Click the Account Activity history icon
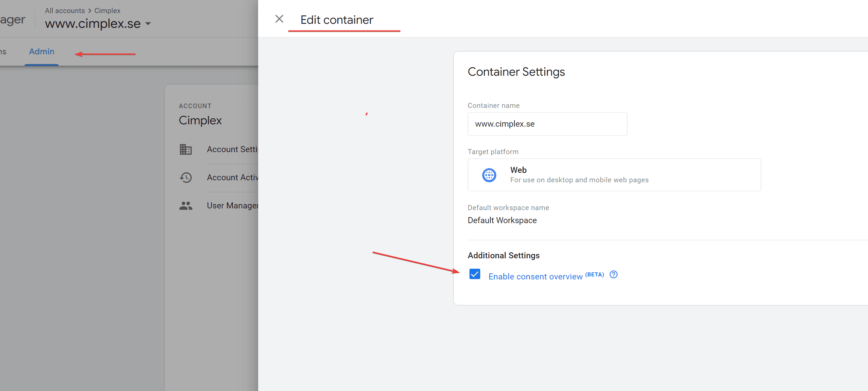 [x=186, y=177]
